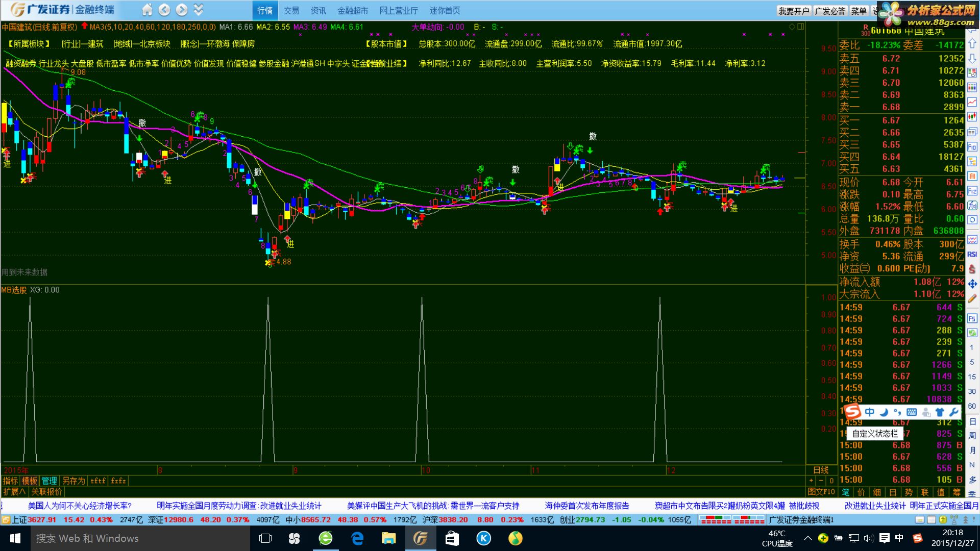Switch to 15-minute period in sidebar
This screenshot has width=980, height=551.
972,377
